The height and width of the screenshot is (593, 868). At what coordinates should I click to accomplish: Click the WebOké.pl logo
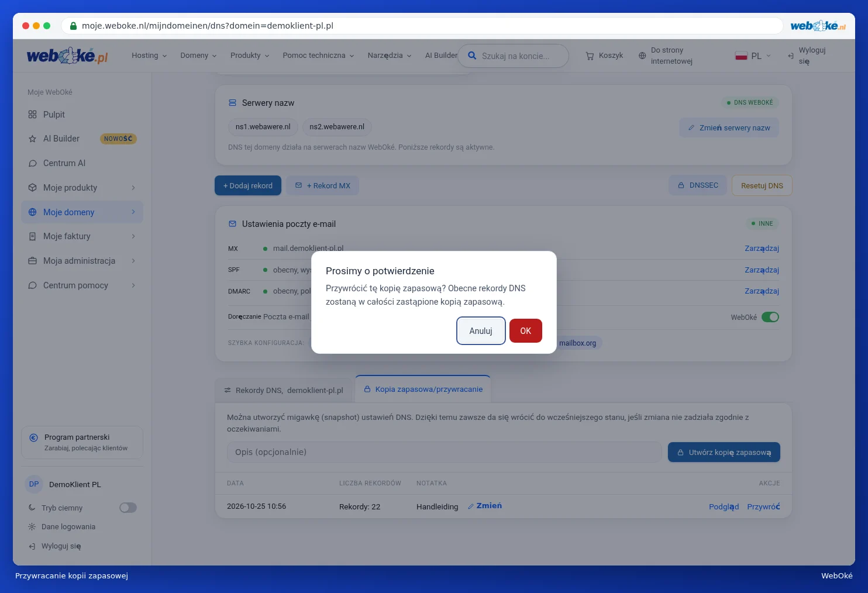point(67,56)
